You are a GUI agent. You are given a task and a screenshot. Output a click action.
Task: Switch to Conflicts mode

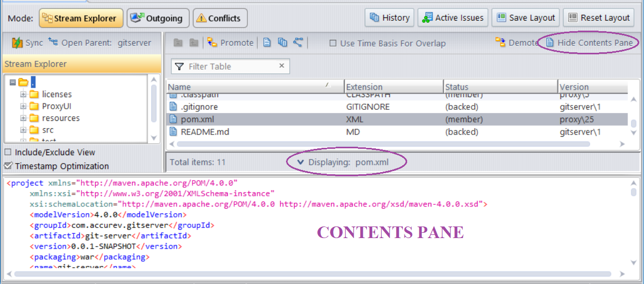pos(220,18)
